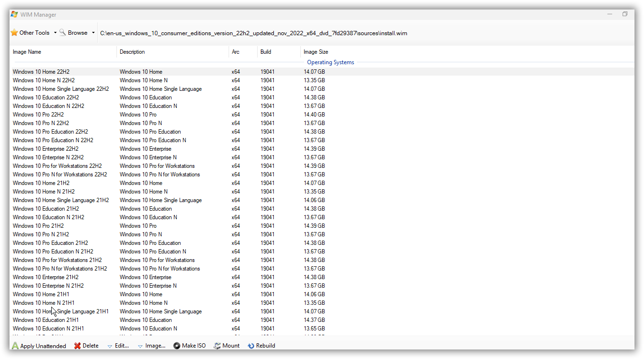
Task: Select the Windows 10 Pro Education 21H2 image
Action: [x=50, y=243]
